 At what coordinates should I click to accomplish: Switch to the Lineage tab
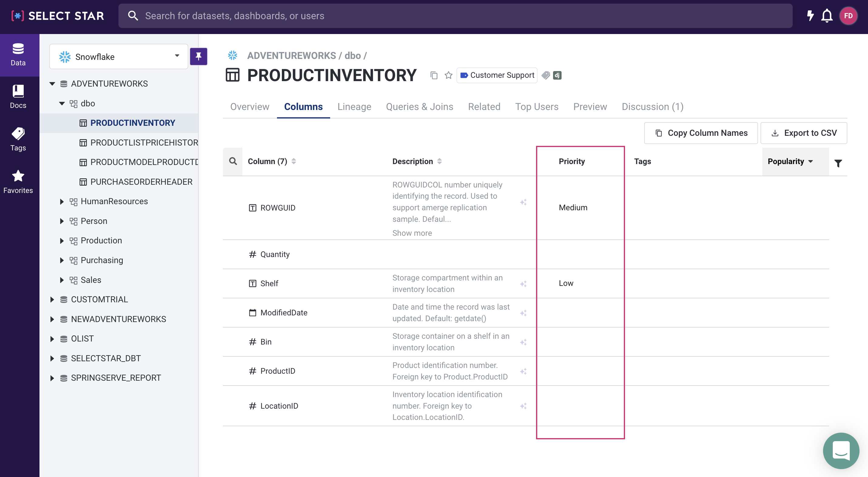354,107
